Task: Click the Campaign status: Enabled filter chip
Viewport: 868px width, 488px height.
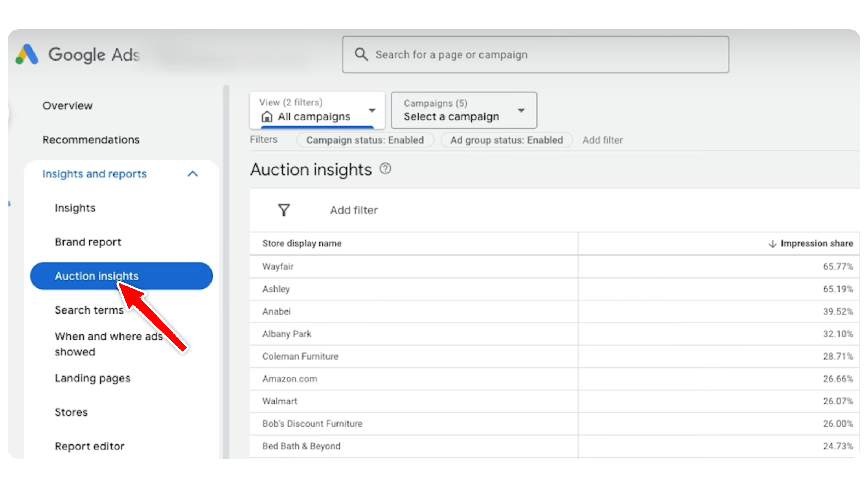Action: tap(365, 140)
